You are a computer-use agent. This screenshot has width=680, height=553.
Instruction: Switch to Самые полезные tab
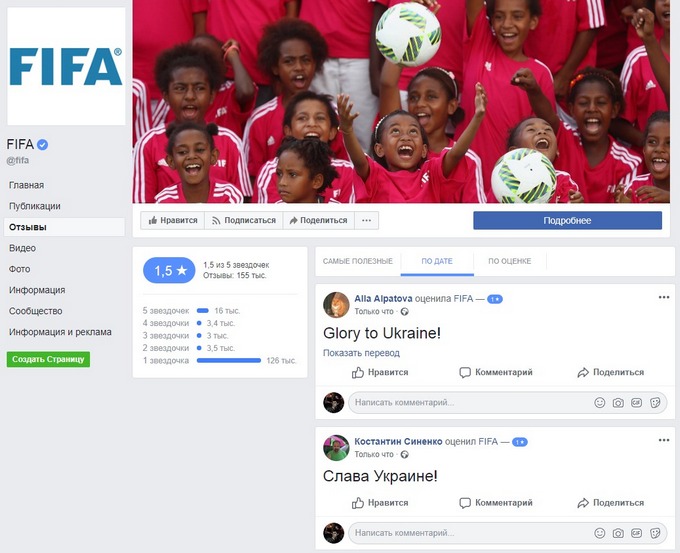(358, 261)
